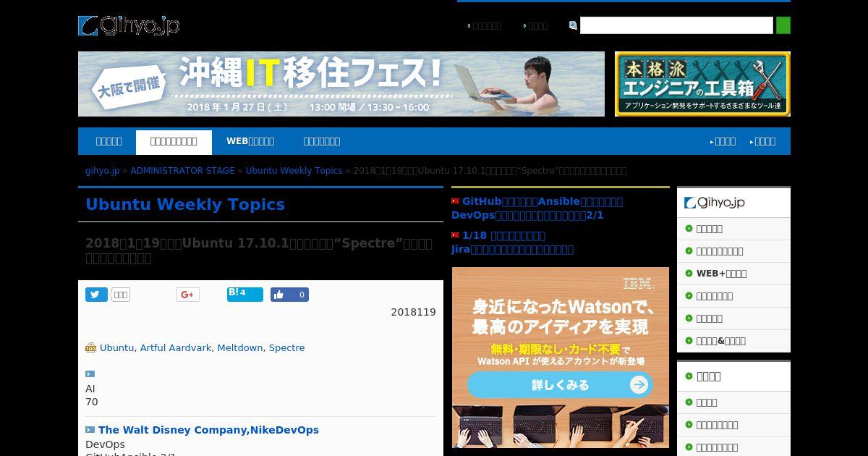Image resolution: width=868 pixels, height=456 pixels.
Task: Click the TAG icon before the tags
Action: tap(90, 347)
